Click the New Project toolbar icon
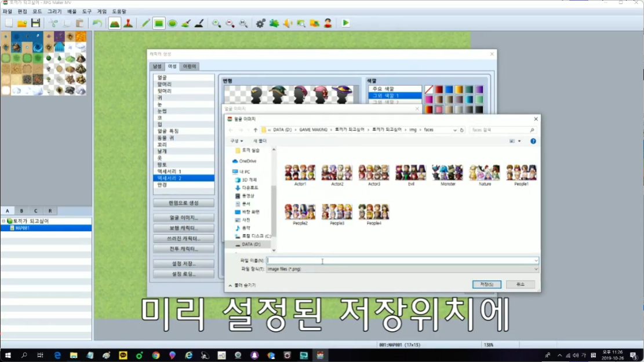This screenshot has height=362, width=644. [9, 23]
